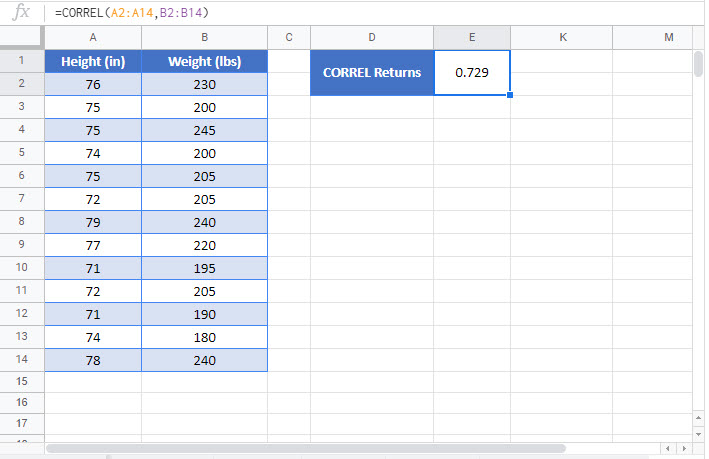Image resolution: width=709 pixels, height=459 pixels.
Task: Select column A header
Action: (x=93, y=38)
